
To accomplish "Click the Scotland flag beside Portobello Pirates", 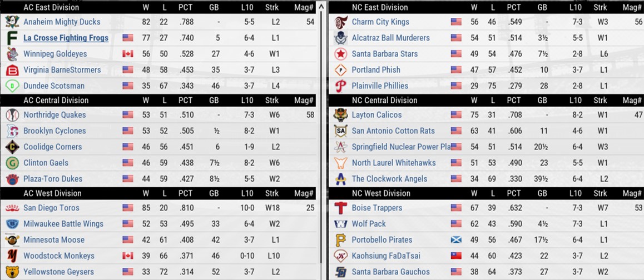I will click(456, 240).
